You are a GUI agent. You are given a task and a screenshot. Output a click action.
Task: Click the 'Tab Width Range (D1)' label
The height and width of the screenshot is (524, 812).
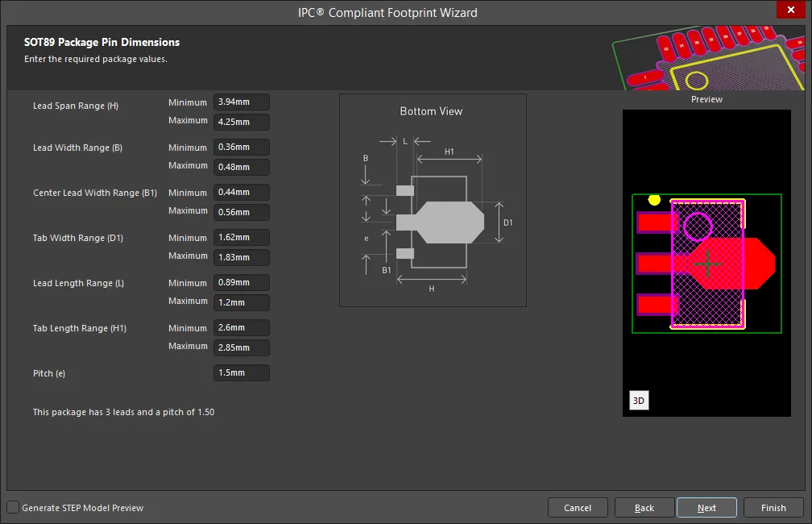click(77, 238)
